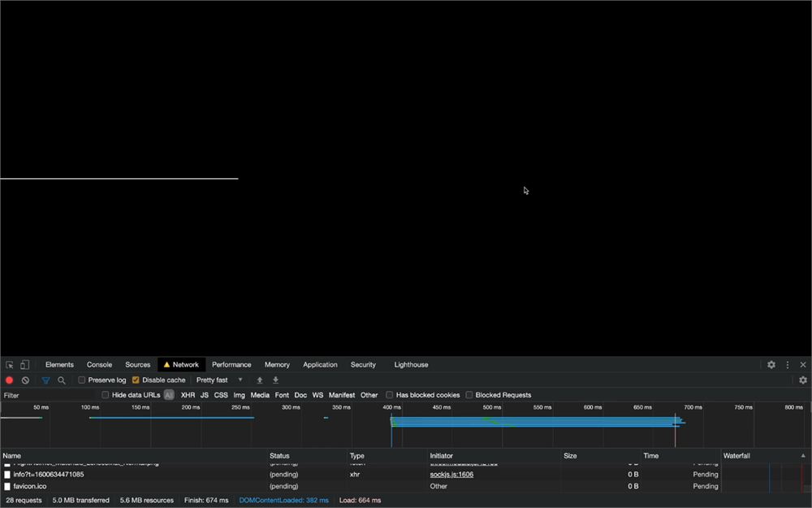Open the Console tab

click(99, 365)
